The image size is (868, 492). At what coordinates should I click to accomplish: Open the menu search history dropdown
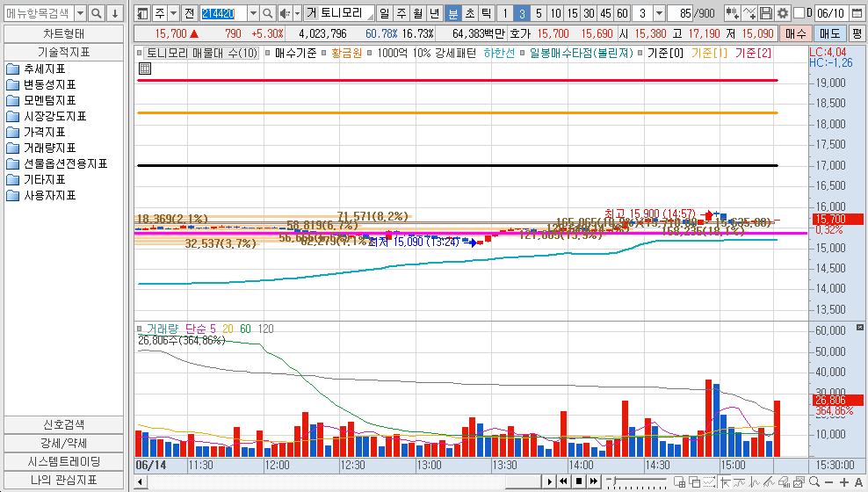[80, 13]
